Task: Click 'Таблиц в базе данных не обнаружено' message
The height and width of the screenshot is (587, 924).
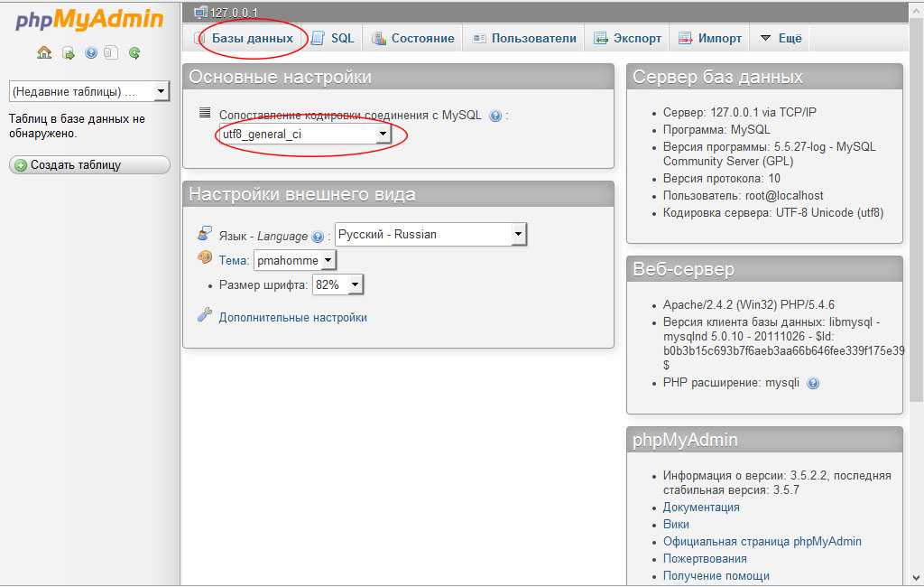Action: coord(77,126)
